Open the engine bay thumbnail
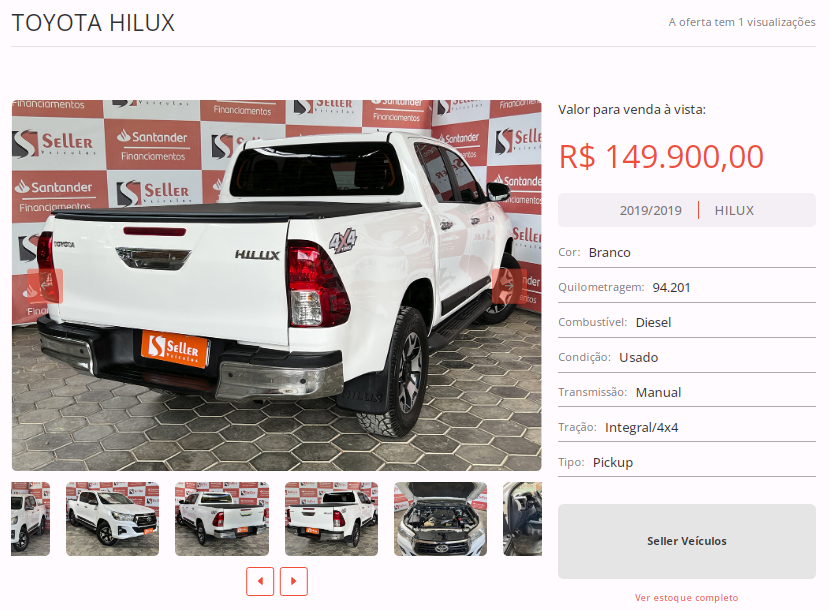Screen dimensions: 829x610 pyautogui.click(x=440, y=519)
